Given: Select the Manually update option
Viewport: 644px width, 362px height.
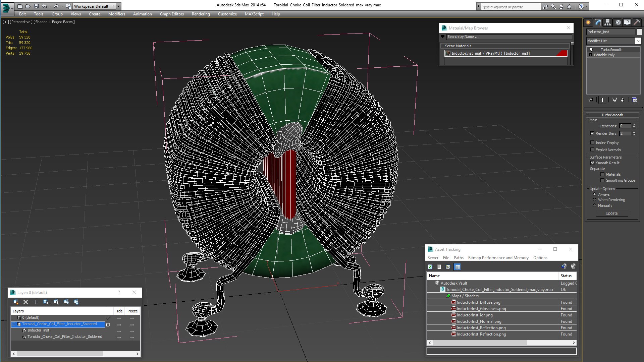Looking at the screenshot, I should point(594,205).
